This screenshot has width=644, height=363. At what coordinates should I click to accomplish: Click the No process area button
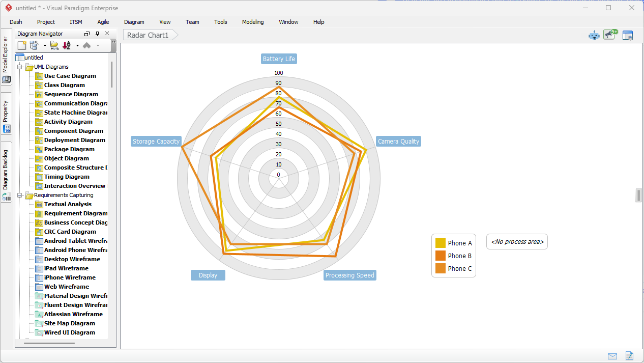[x=517, y=241]
